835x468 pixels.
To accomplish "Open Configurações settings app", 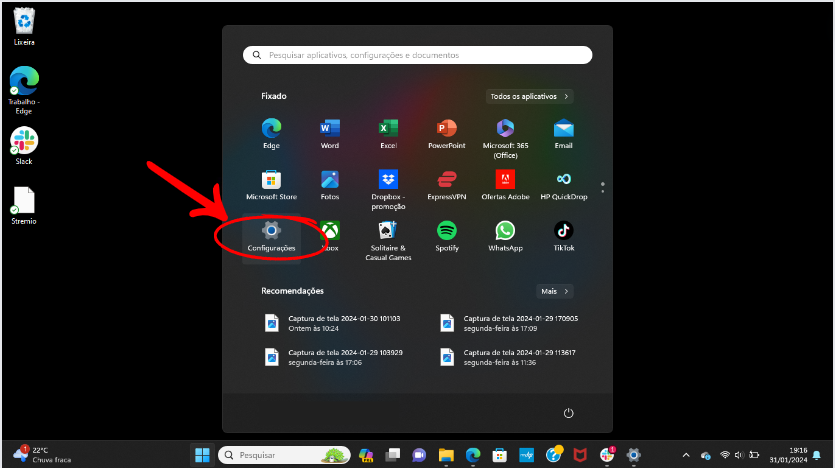I will [271, 237].
